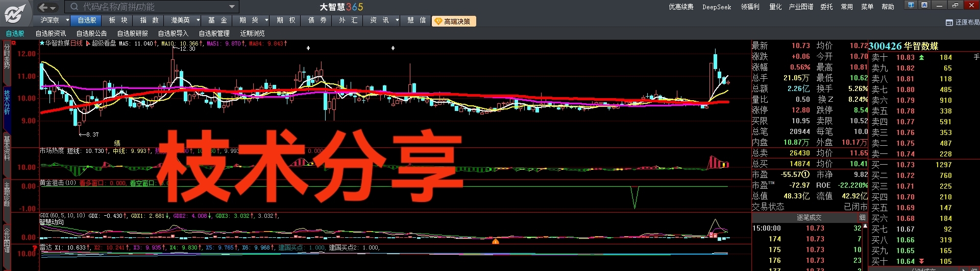Viewport: 980px width, 271px height.
Task: Open 自选股资讯 sub-tab
Action: click(x=51, y=33)
